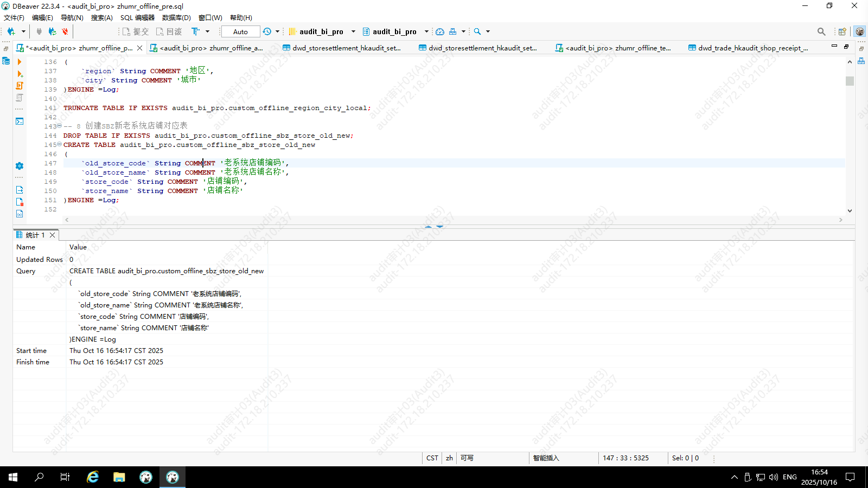Open the SQL console terminal icon
Screen dimensions: 868x488
[x=20, y=121]
